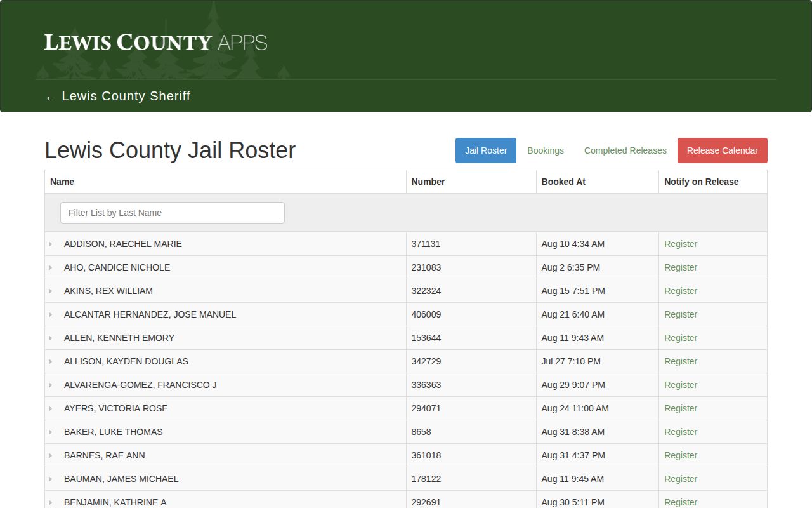Select the booked time Jul 27 7:10 PM
The height and width of the screenshot is (508, 812).
pyautogui.click(x=571, y=361)
